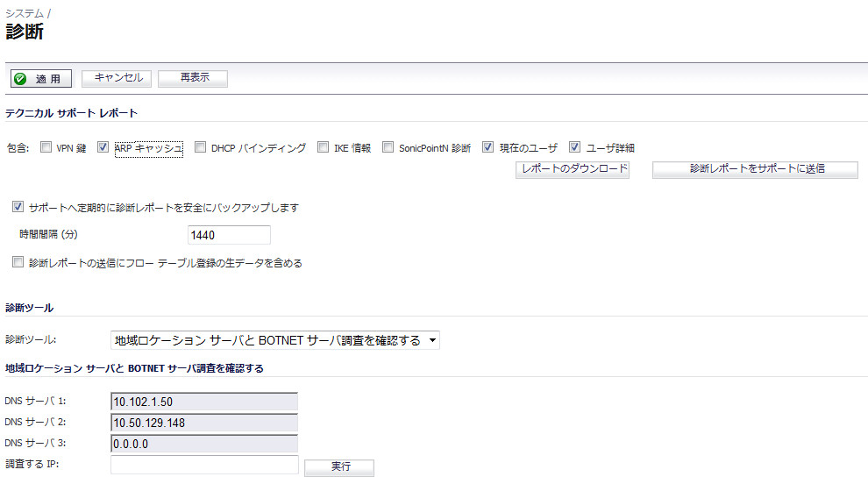Click the 実行 execute button
The height and width of the screenshot is (484, 868).
click(339, 467)
